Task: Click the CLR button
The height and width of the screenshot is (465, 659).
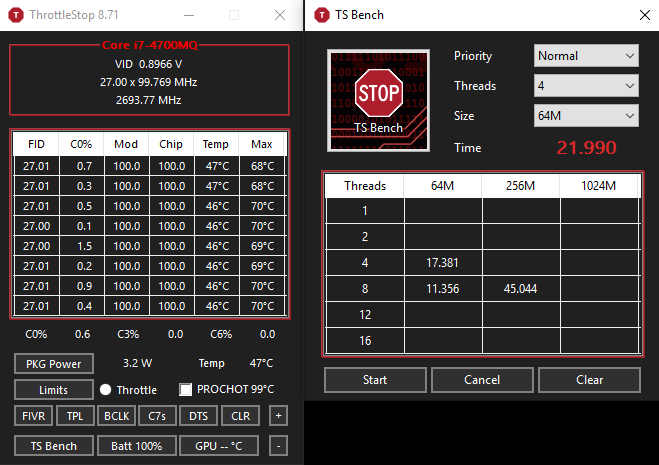Action: click(x=240, y=416)
